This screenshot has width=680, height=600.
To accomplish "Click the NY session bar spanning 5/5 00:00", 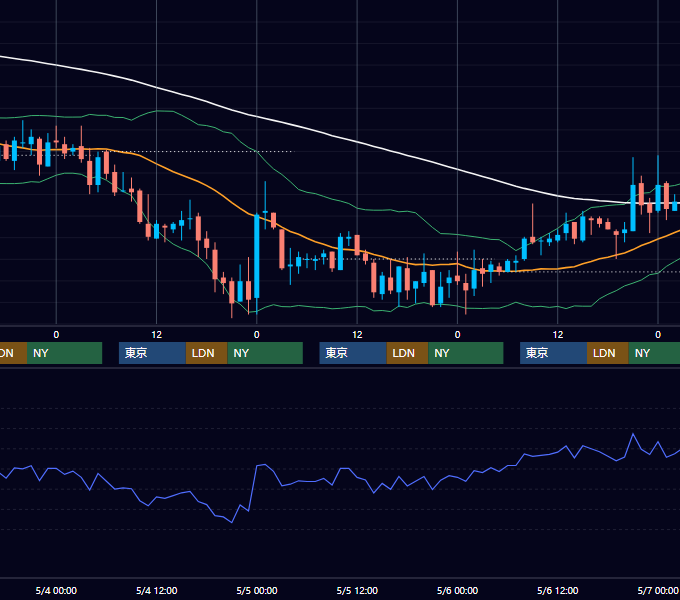I will click(x=265, y=353).
